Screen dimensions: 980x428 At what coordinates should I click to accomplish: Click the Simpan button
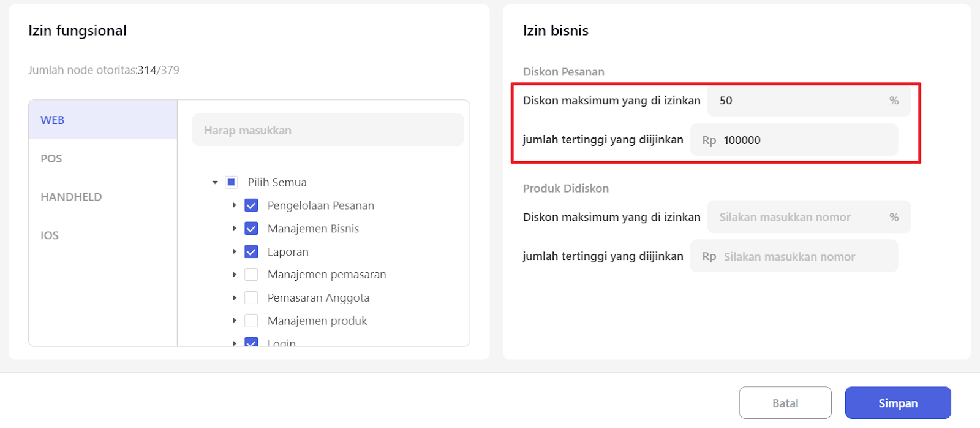[x=898, y=403]
